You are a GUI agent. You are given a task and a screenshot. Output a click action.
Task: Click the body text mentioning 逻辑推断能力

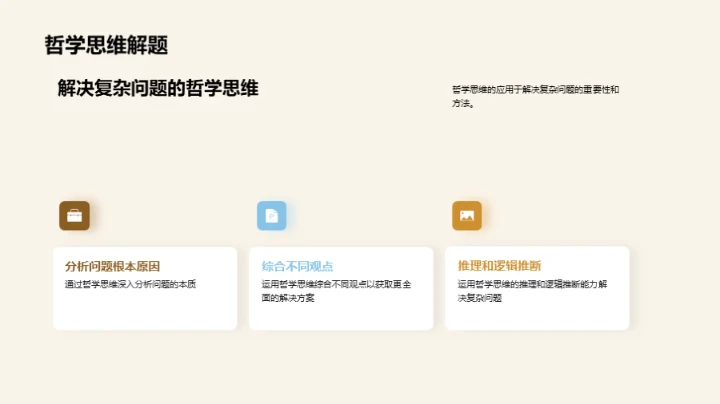[532, 291]
